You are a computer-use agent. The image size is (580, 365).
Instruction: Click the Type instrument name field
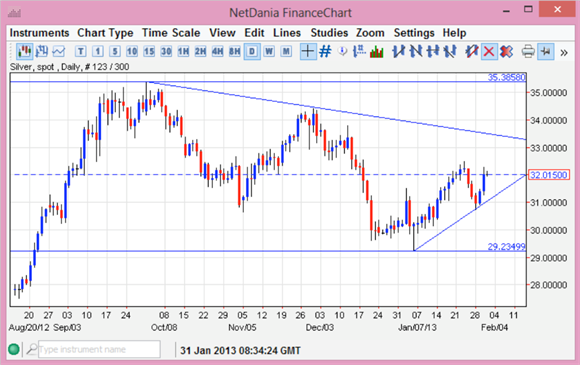(99, 349)
